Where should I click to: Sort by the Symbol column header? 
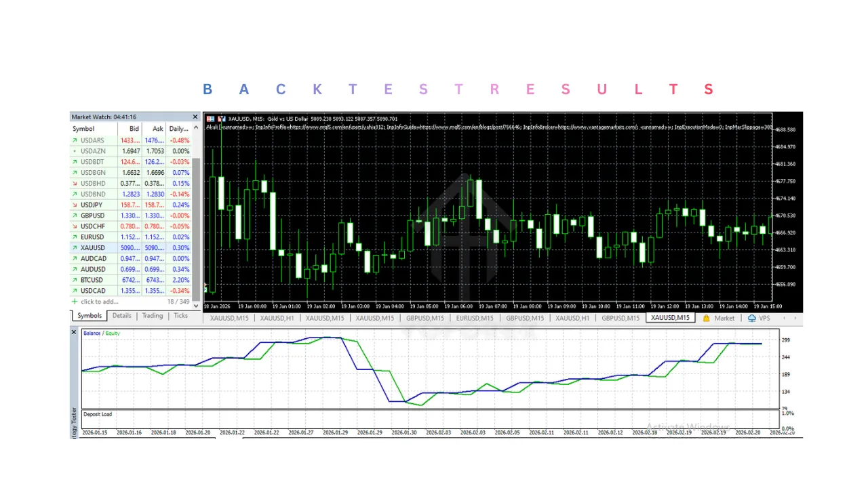click(x=94, y=129)
